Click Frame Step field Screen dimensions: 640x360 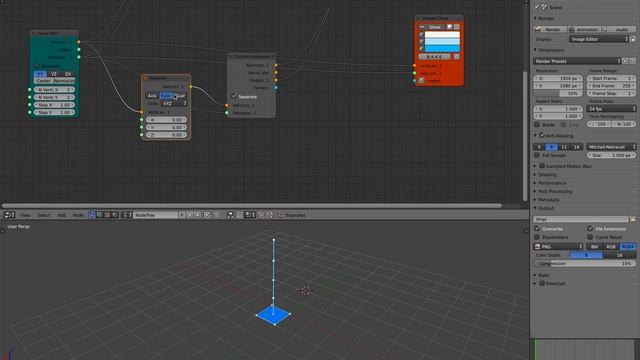coord(611,93)
